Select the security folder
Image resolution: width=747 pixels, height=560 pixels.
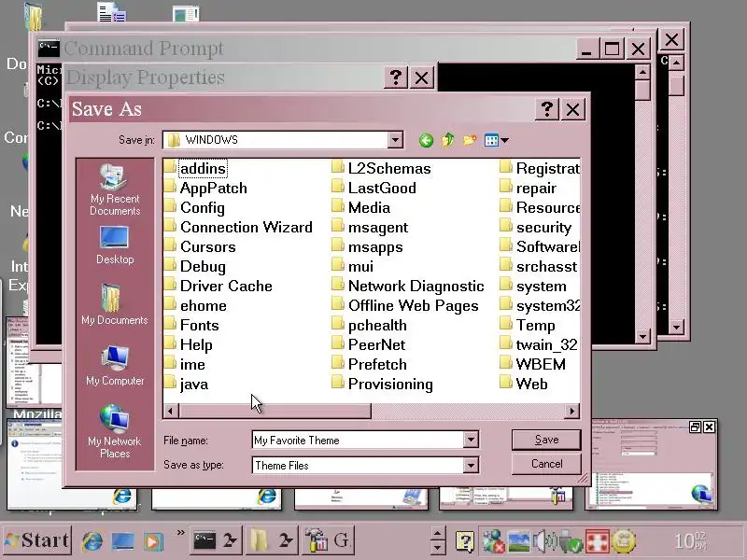pyautogui.click(x=535, y=227)
